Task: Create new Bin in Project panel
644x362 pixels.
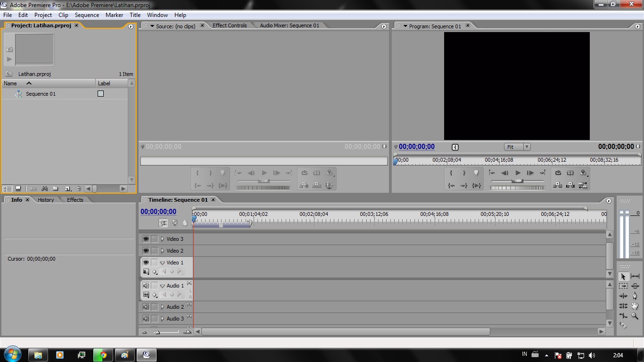Action: 55,189
